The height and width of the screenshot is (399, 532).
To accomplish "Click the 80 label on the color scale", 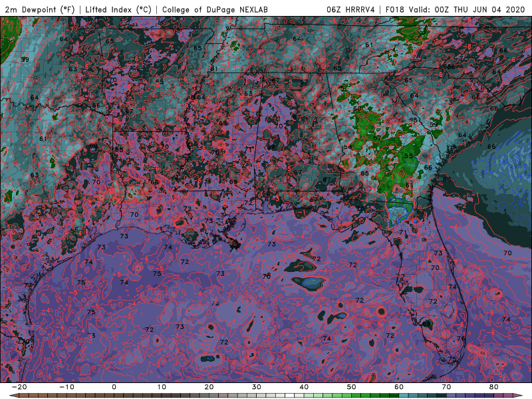I will point(494,387).
